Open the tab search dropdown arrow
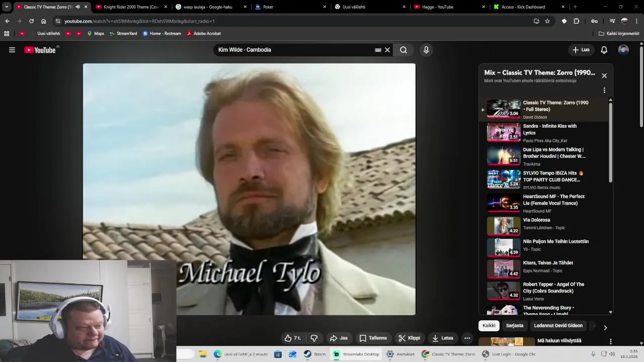This screenshot has height=362, width=644. (x=7, y=7)
